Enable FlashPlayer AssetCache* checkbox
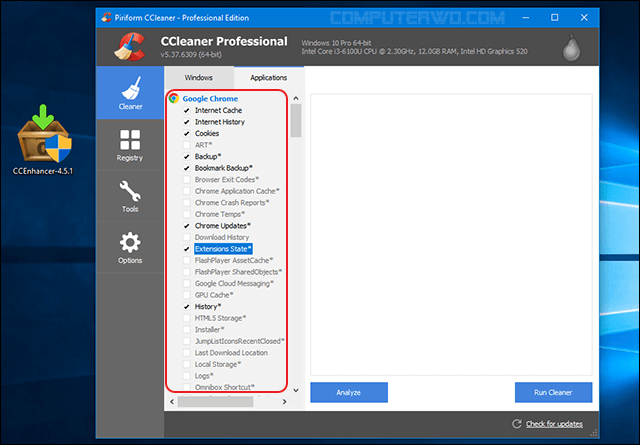 tap(187, 260)
